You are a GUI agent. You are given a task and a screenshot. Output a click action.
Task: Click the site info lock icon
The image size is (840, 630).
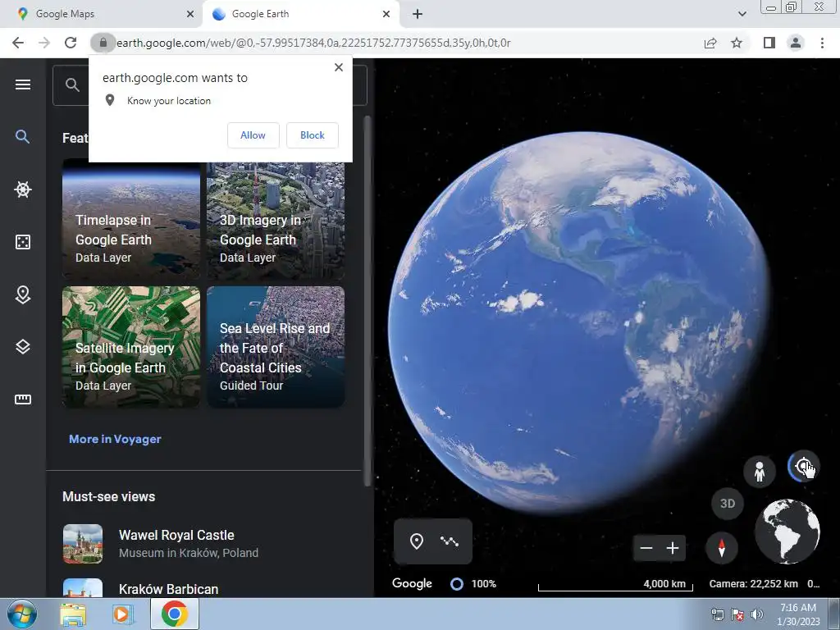click(103, 43)
